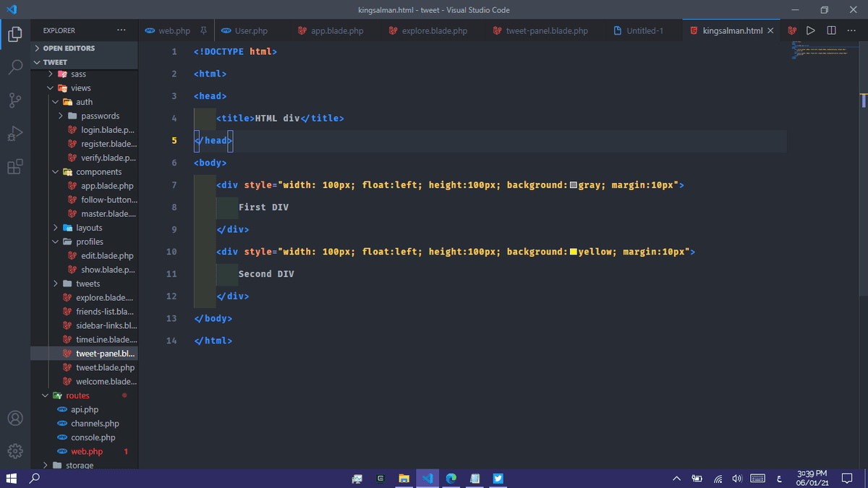Click the yellow color swatch in code
This screenshot has height=488, width=868.
[573, 252]
